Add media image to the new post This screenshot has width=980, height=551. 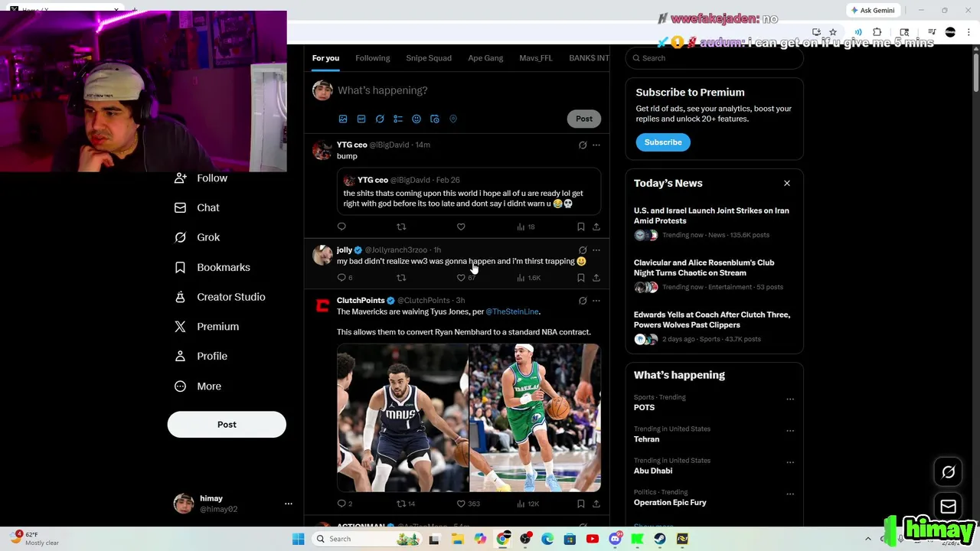pos(343,119)
